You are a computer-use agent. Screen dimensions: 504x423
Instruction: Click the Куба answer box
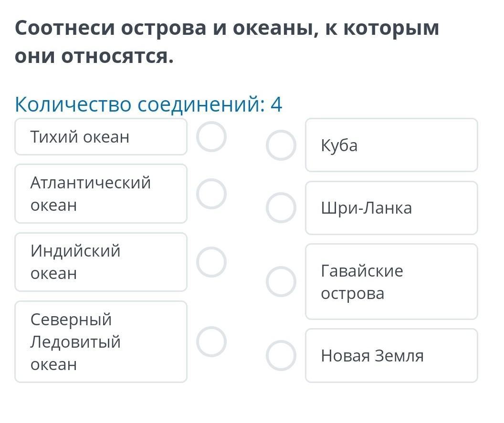(391, 145)
